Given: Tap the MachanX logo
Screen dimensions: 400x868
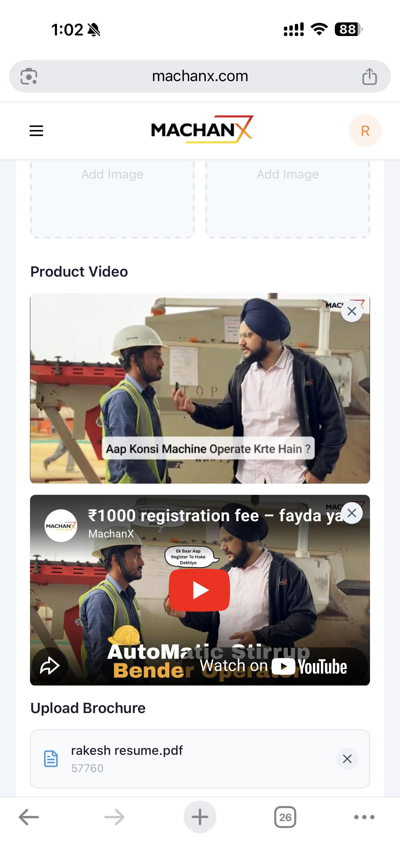Looking at the screenshot, I should coord(202,130).
